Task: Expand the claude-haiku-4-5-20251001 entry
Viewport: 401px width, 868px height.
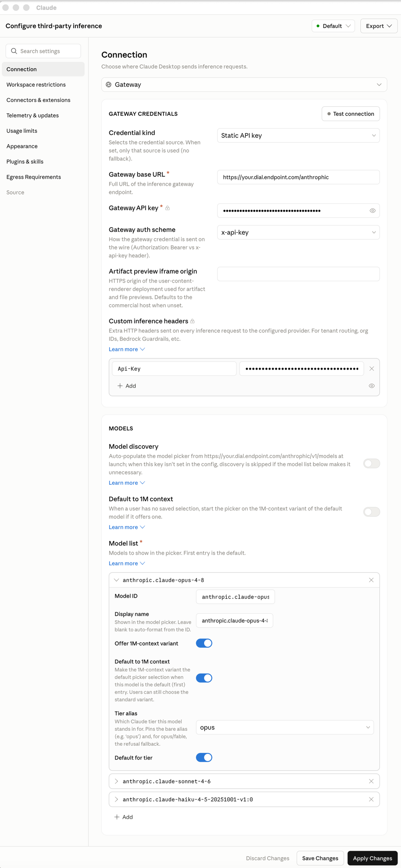Action: pyautogui.click(x=116, y=799)
